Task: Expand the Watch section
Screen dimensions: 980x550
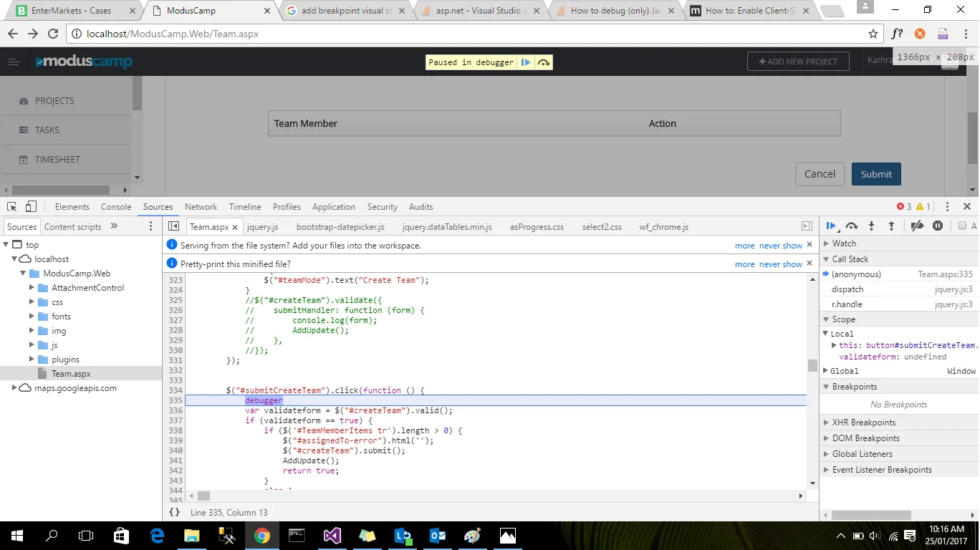Action: pyautogui.click(x=844, y=243)
